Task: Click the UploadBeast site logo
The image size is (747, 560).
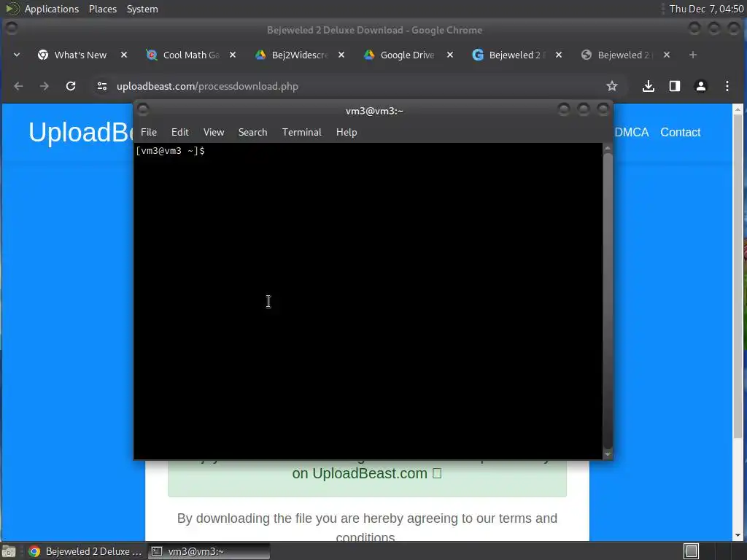Action: click(81, 132)
